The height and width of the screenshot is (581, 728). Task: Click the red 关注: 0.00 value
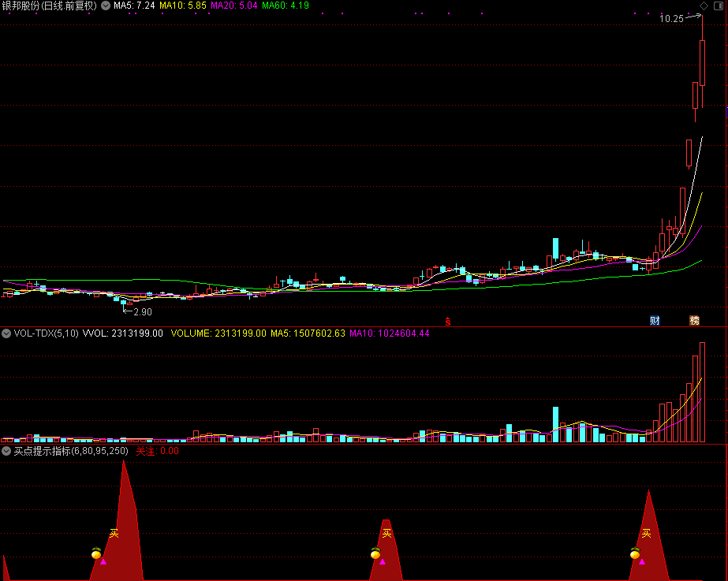[x=158, y=451]
